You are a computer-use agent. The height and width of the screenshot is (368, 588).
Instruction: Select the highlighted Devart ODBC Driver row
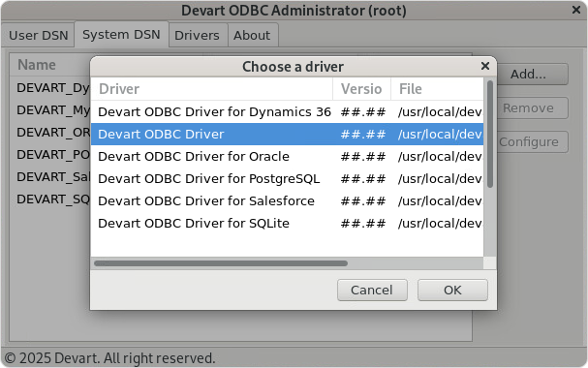click(287, 135)
